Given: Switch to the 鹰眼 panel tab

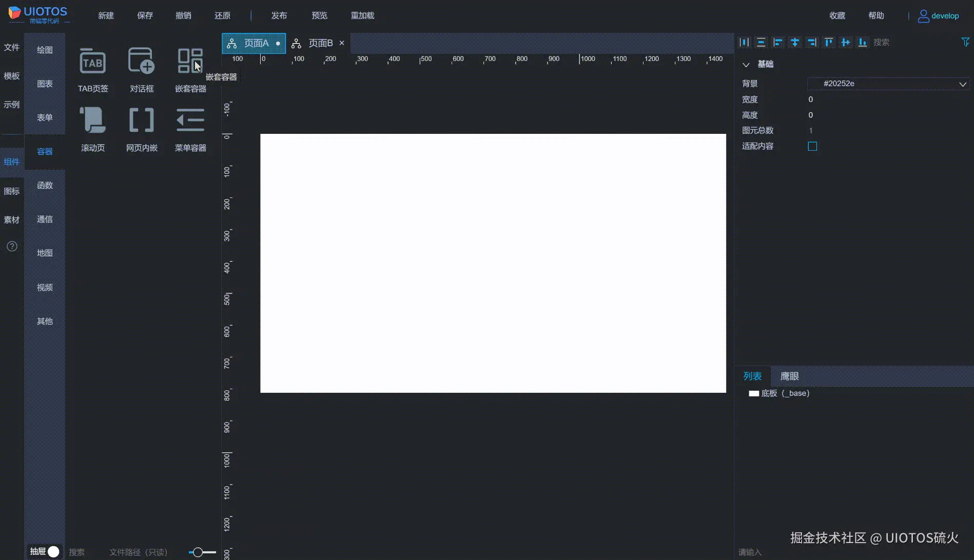Looking at the screenshot, I should coord(789,376).
